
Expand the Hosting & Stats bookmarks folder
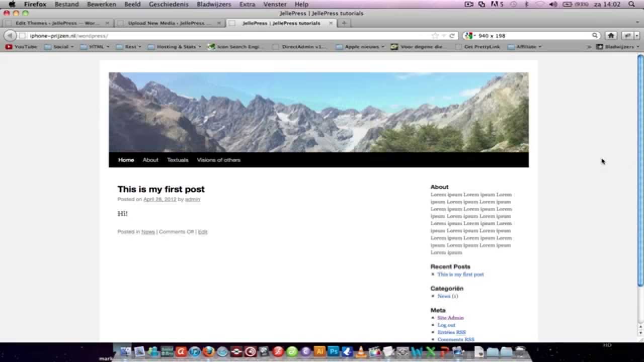(175, 47)
